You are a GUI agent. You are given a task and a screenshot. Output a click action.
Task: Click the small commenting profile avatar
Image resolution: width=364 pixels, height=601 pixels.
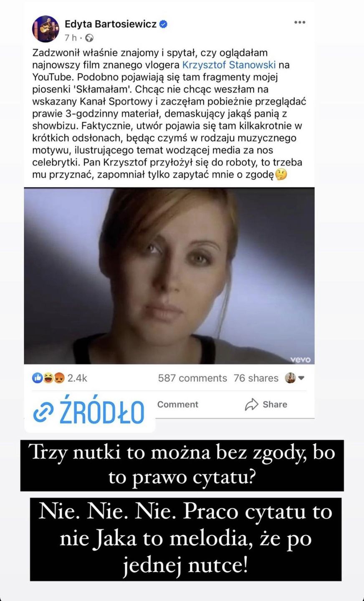click(291, 378)
